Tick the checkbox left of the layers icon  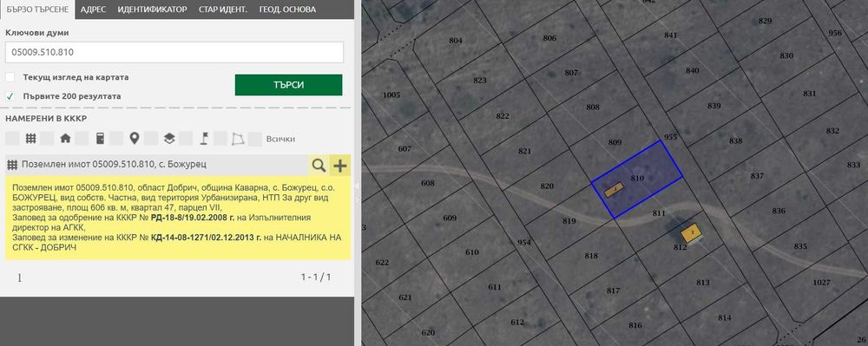tap(151, 139)
